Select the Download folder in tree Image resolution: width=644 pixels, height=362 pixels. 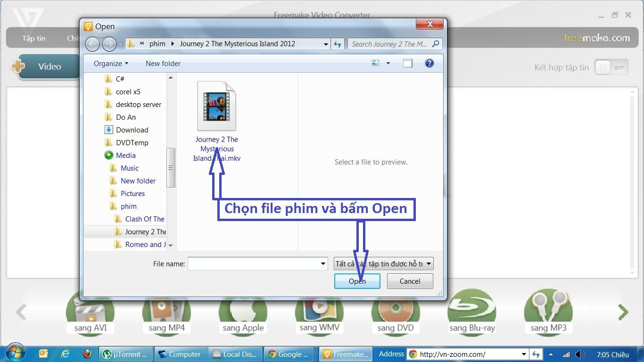(x=132, y=130)
